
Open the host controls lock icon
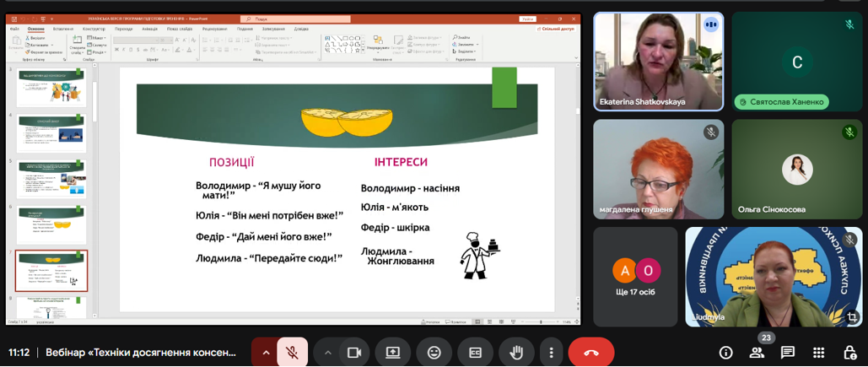(x=850, y=353)
